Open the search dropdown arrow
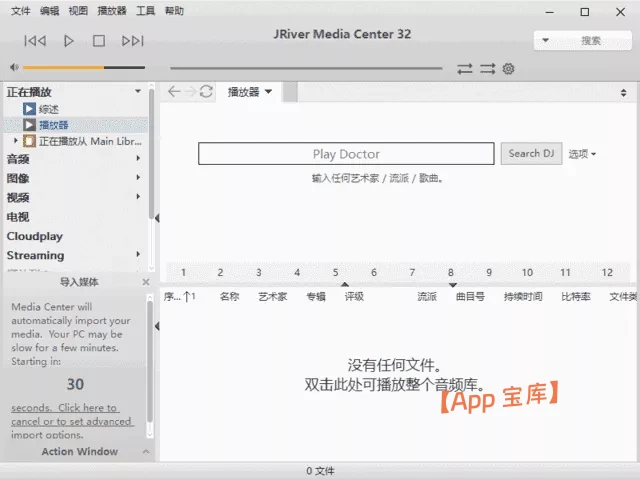Screen dimensions: 640x480 545,40
